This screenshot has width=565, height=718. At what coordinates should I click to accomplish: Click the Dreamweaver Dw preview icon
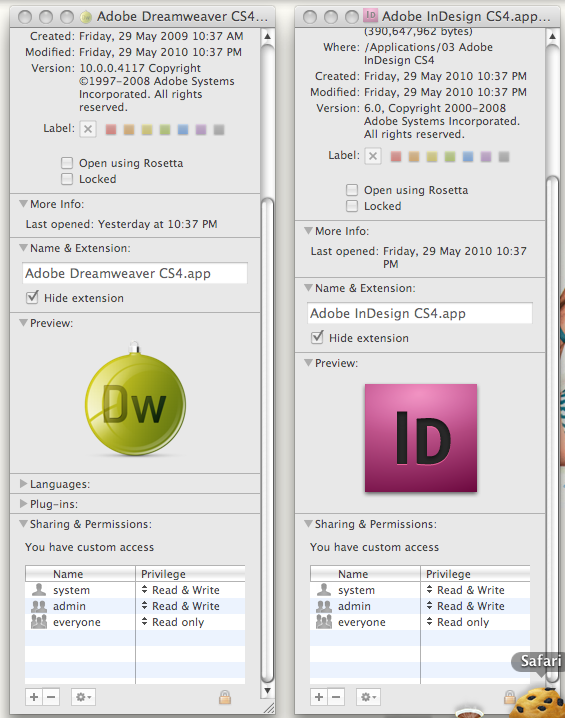tap(136, 400)
